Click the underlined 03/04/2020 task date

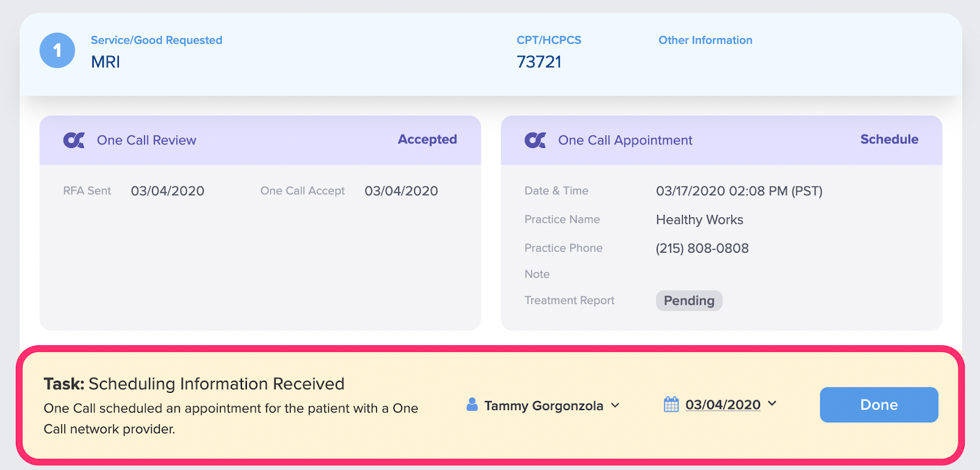(723, 405)
